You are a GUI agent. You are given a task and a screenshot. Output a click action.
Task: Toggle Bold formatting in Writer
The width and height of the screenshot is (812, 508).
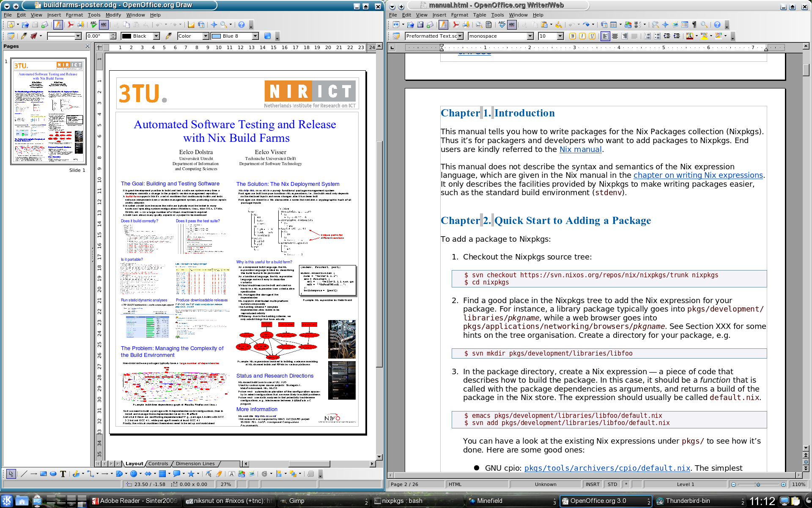click(x=572, y=36)
